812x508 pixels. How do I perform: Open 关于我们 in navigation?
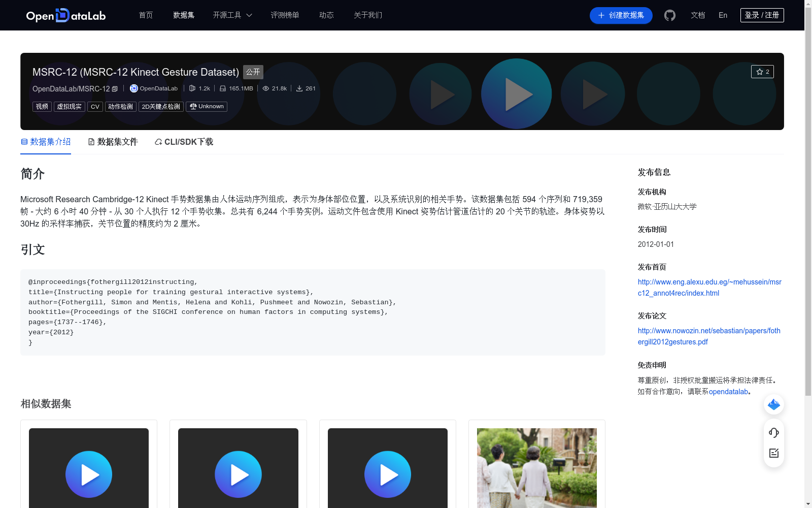[368, 15]
